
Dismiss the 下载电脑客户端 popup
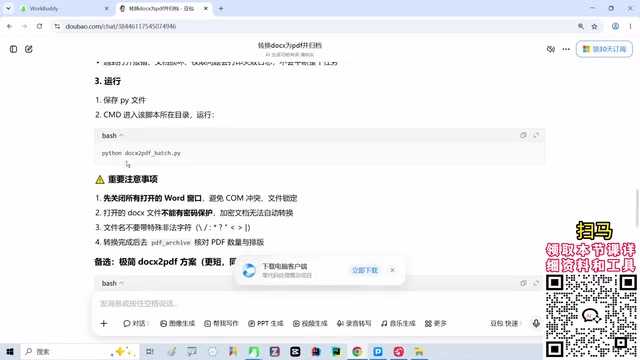[x=392, y=270]
